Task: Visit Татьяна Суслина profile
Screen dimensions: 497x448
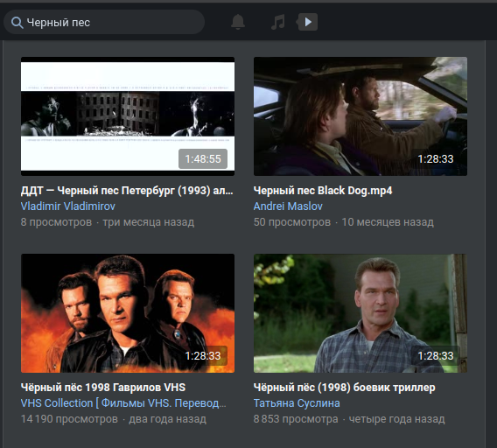Action: coord(297,403)
